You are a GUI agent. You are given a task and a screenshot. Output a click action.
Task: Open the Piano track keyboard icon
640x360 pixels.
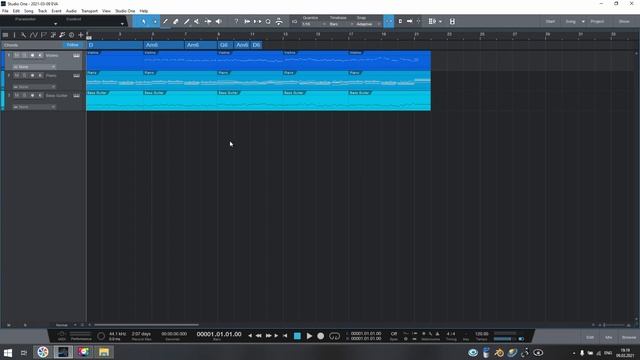pyautogui.click(x=76, y=76)
